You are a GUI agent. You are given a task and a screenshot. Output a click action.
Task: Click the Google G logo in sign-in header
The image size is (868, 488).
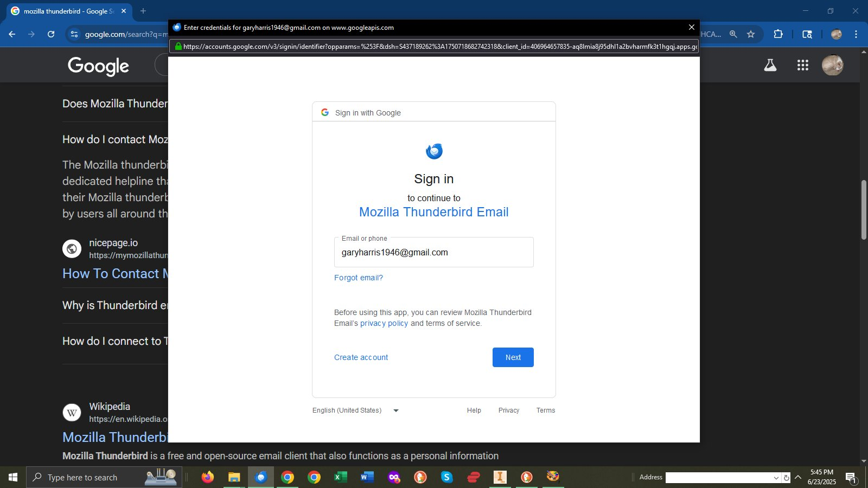point(325,112)
